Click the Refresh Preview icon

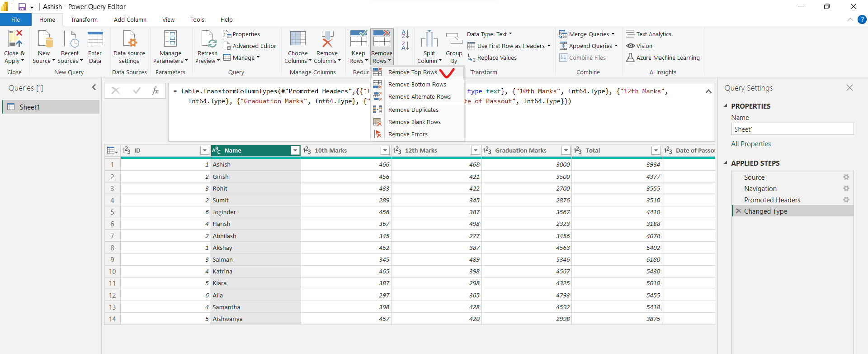pyautogui.click(x=208, y=39)
